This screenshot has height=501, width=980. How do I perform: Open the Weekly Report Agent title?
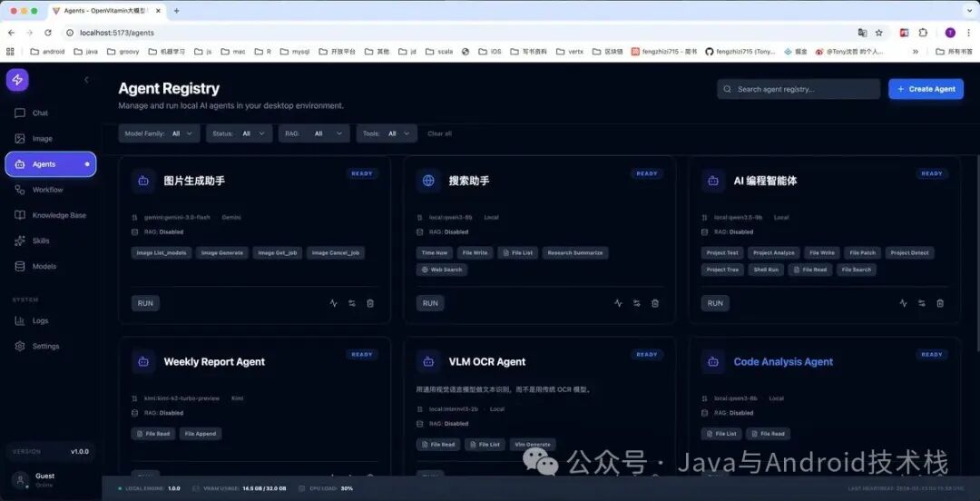pos(214,361)
